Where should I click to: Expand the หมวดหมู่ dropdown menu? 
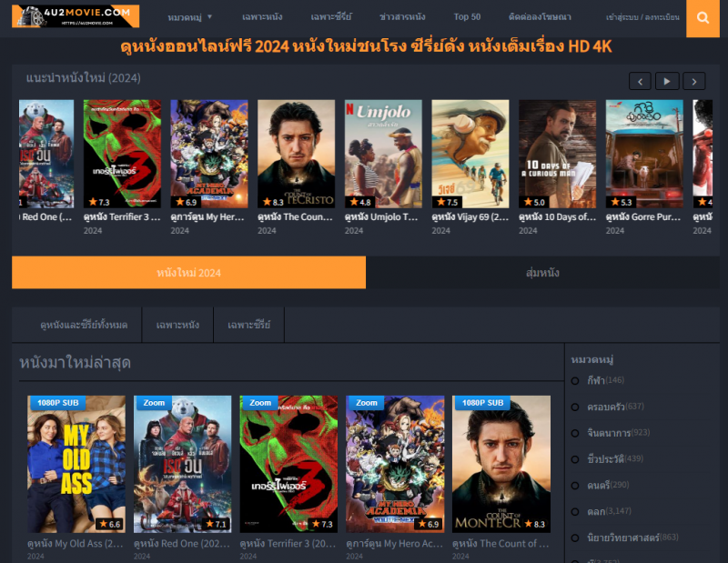point(189,17)
